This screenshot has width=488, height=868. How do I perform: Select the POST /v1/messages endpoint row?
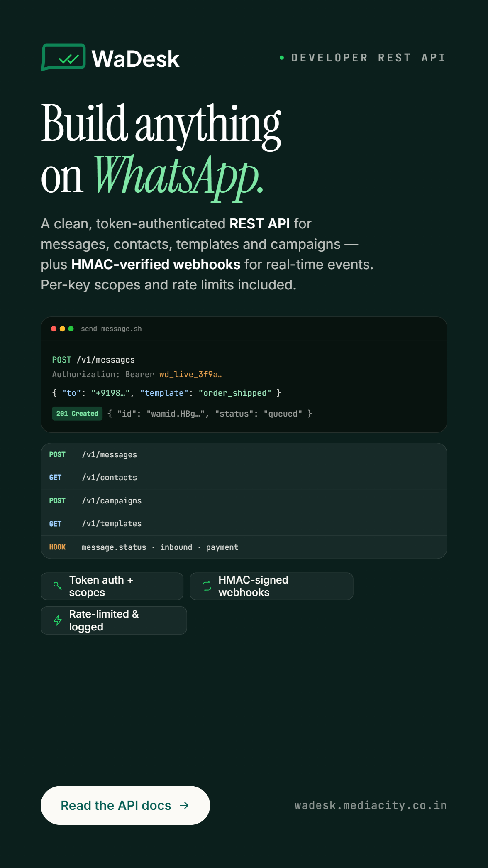coord(244,455)
